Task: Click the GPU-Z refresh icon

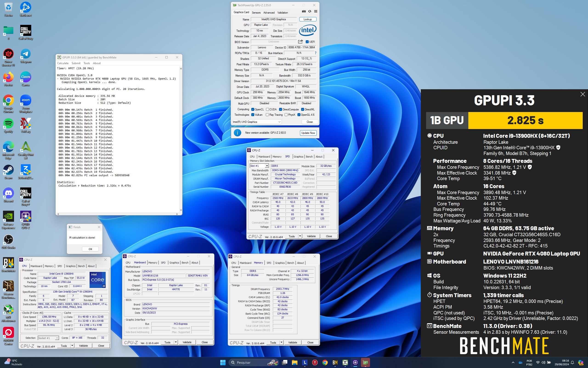Action: (310, 11)
